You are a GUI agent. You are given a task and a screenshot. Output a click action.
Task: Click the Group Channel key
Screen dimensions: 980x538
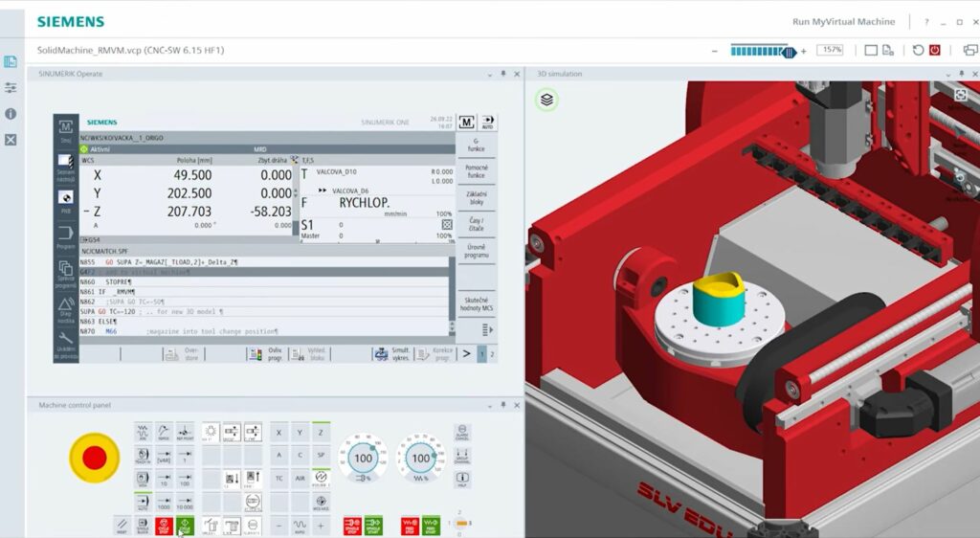tap(462, 456)
